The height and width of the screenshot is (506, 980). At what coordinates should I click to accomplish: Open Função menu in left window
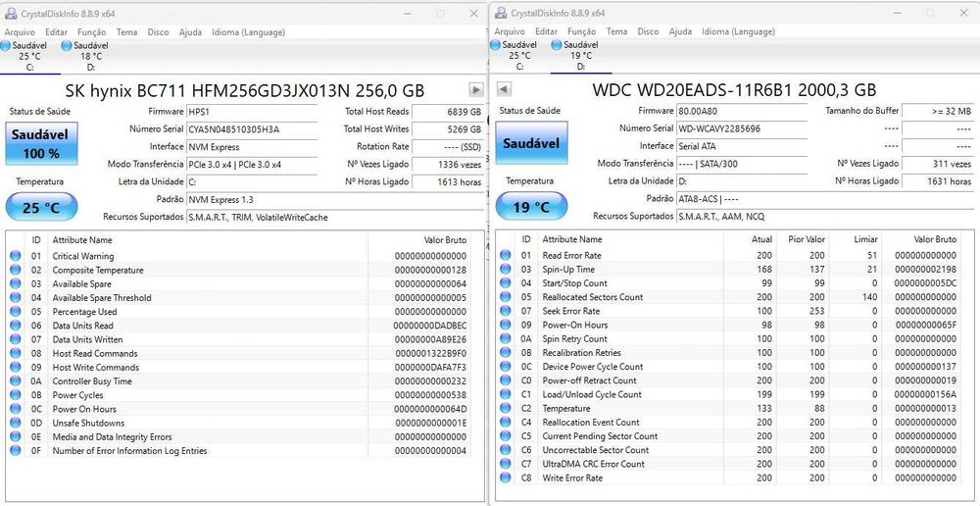point(92,32)
